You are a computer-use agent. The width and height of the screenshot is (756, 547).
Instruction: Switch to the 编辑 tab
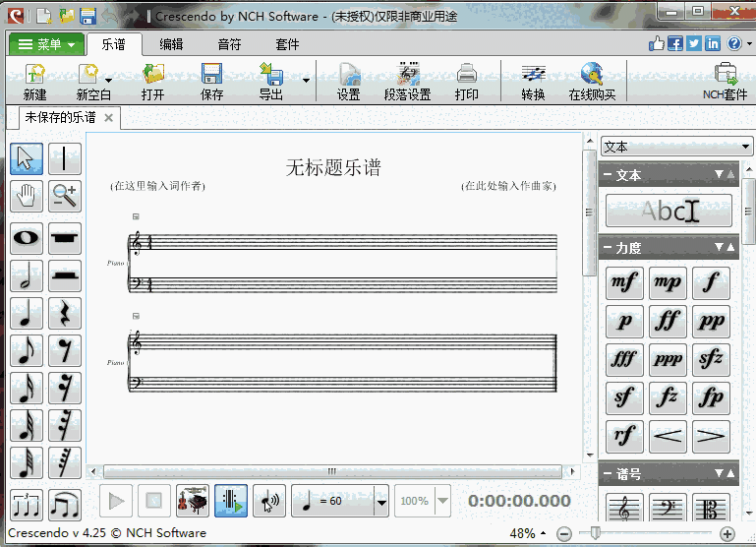(x=171, y=44)
